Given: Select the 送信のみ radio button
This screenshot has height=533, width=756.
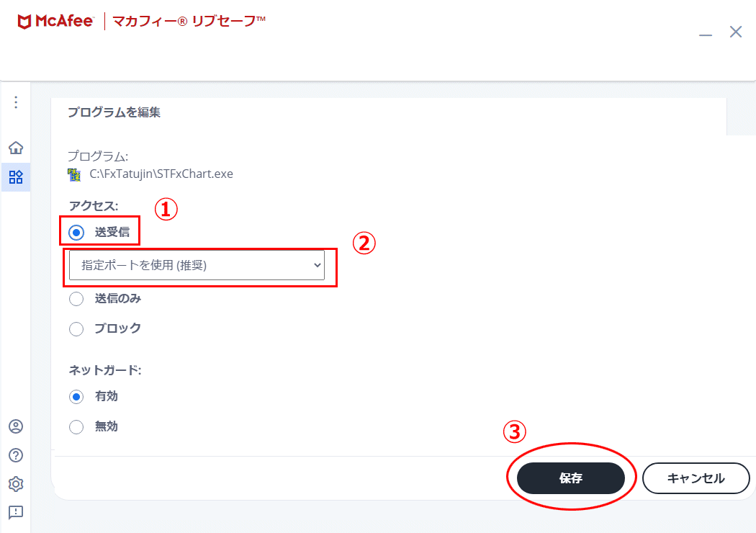Looking at the screenshot, I should click(x=76, y=299).
